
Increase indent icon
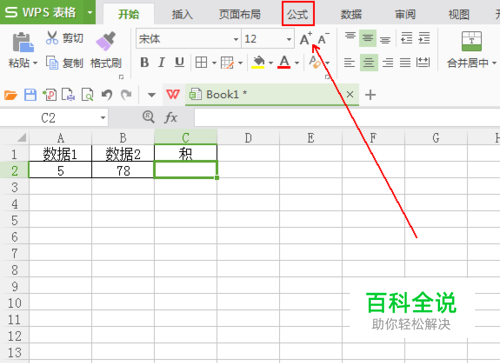[424, 38]
